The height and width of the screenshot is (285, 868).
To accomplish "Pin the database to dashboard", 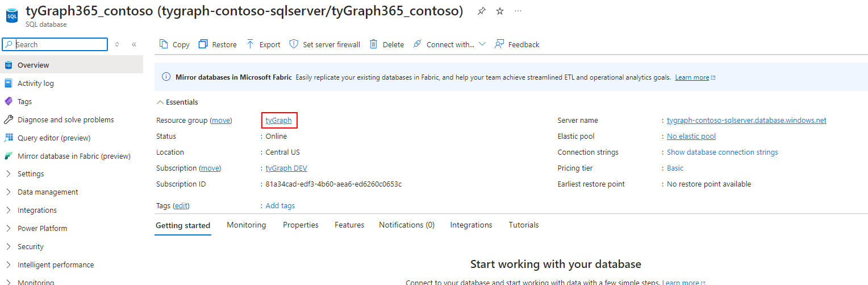I will [482, 11].
